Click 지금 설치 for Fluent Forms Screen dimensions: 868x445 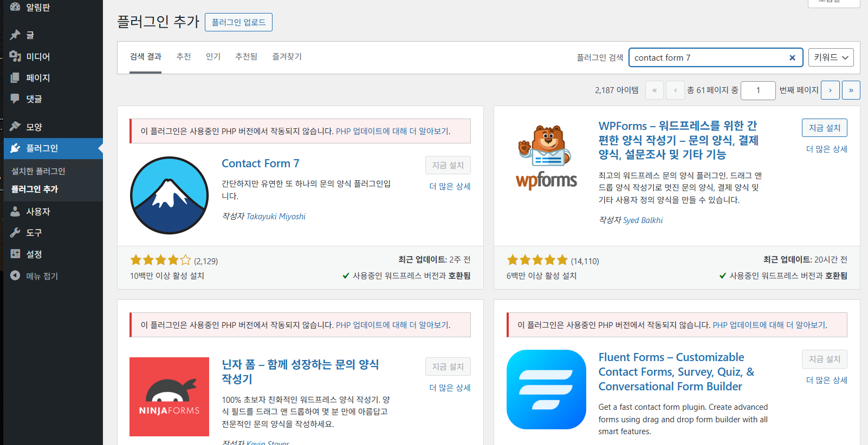click(824, 359)
